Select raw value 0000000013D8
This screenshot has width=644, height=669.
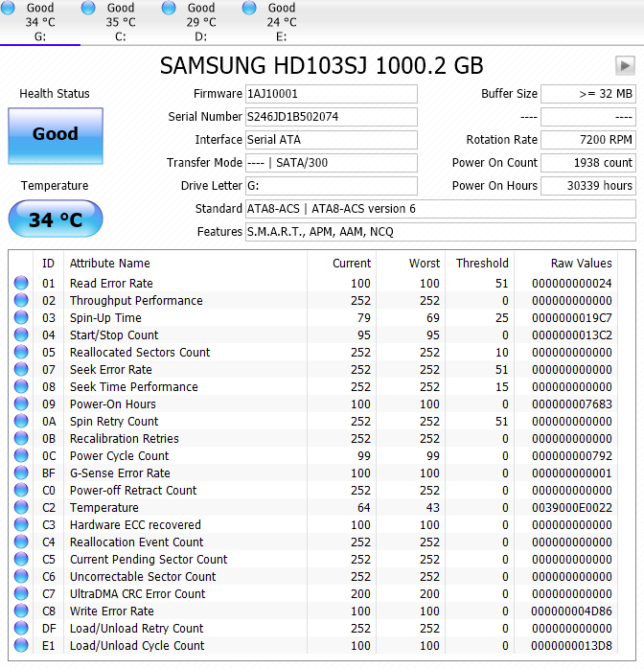click(572, 646)
